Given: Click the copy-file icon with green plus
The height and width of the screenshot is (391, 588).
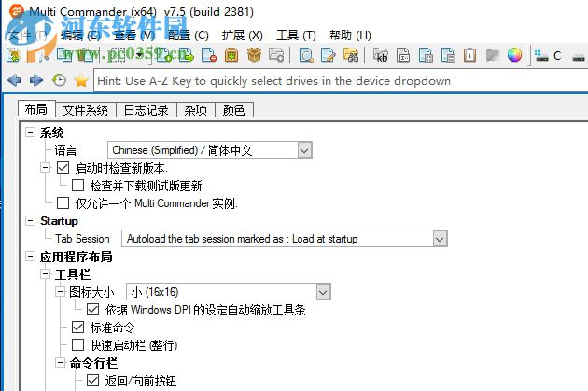Looking at the screenshot, I should pyautogui.click(x=164, y=55).
